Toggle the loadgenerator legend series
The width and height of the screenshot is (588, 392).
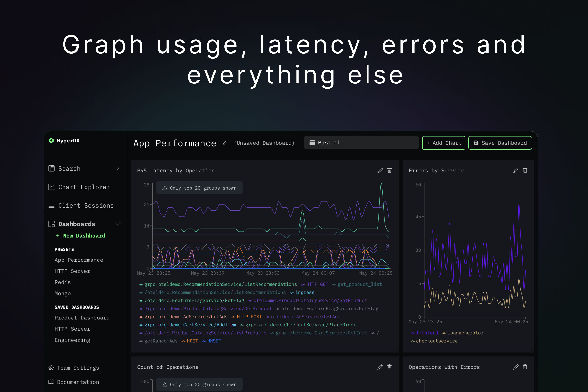point(463,333)
